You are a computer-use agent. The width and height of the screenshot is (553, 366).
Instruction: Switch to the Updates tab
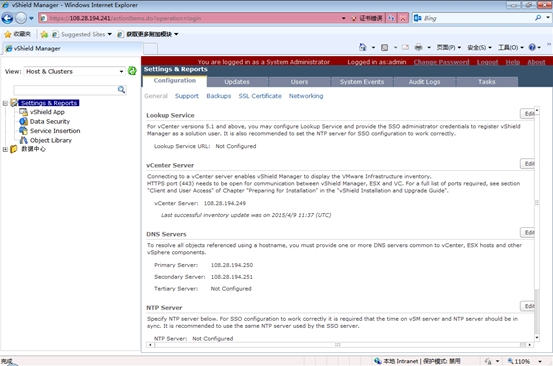(x=237, y=82)
